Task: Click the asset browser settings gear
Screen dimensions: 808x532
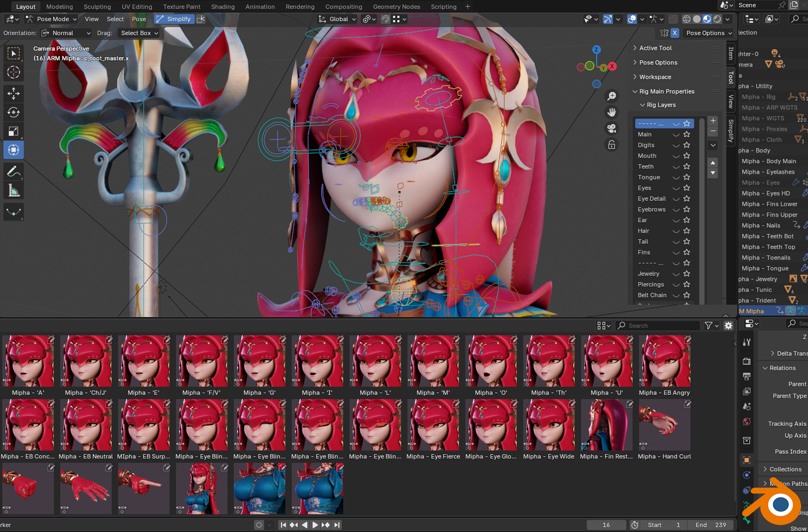Action: click(x=728, y=325)
